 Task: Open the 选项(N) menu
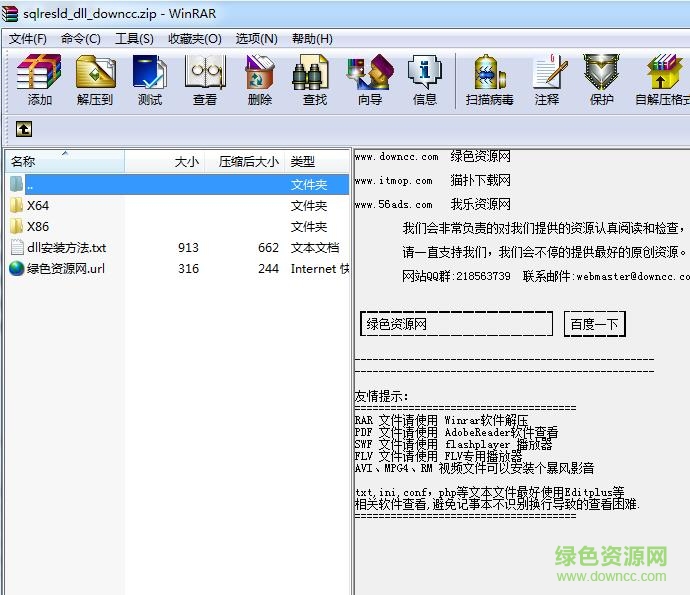coord(257,39)
